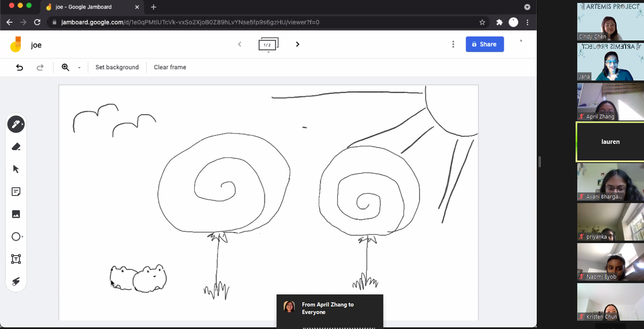The height and width of the screenshot is (329, 644).
Task: Advance to the next frame
Action: (x=297, y=44)
